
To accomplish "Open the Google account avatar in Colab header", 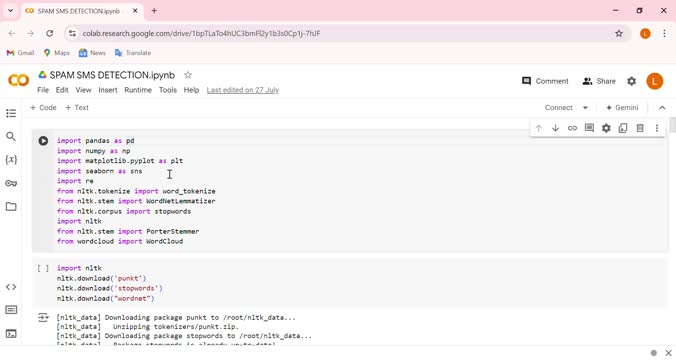I will (654, 81).
